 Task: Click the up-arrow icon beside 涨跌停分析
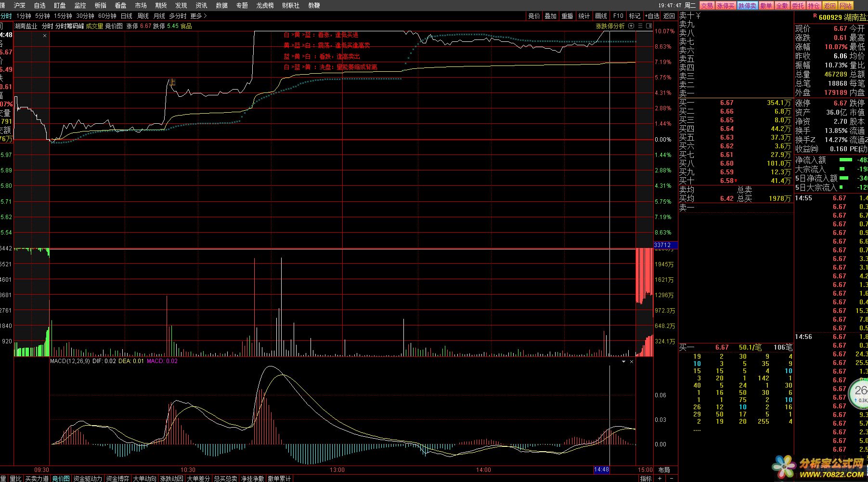point(632,26)
